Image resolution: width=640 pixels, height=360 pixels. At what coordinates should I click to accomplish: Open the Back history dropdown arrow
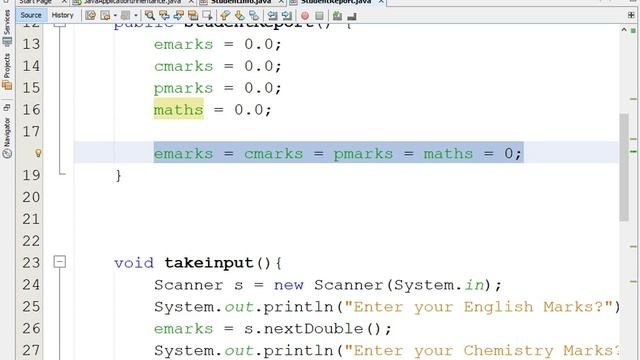(x=115, y=16)
